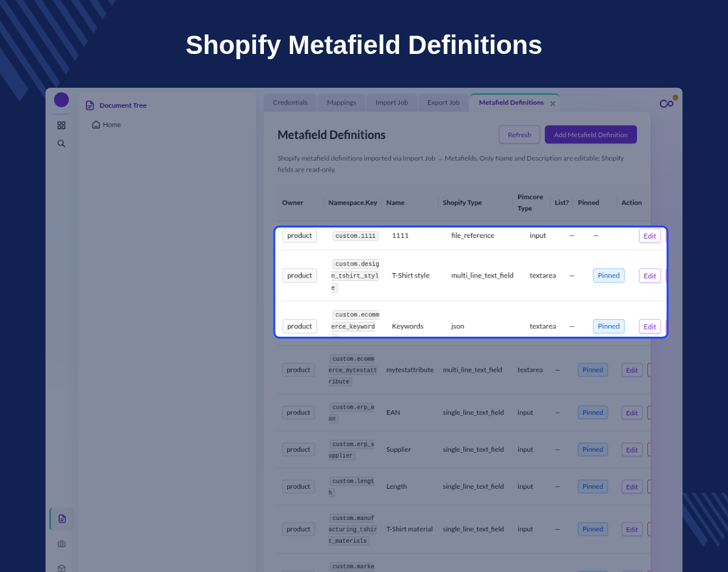Click Add Metafield Definition button
The height and width of the screenshot is (572, 728).
[x=591, y=135]
